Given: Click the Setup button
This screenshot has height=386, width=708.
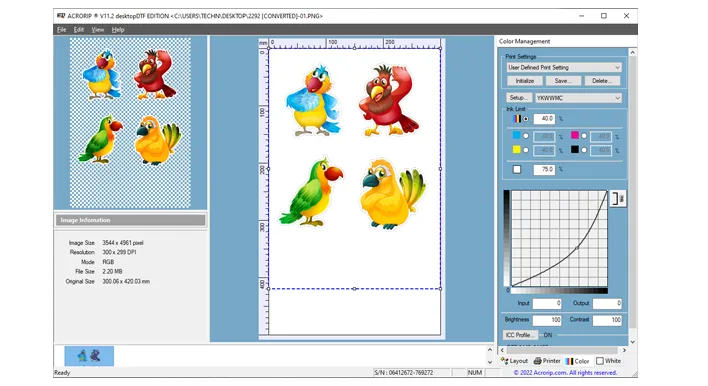Looking at the screenshot, I should (x=518, y=98).
